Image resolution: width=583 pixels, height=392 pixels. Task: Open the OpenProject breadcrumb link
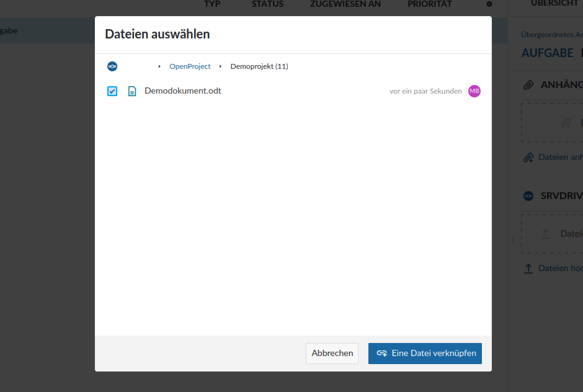[190, 66]
